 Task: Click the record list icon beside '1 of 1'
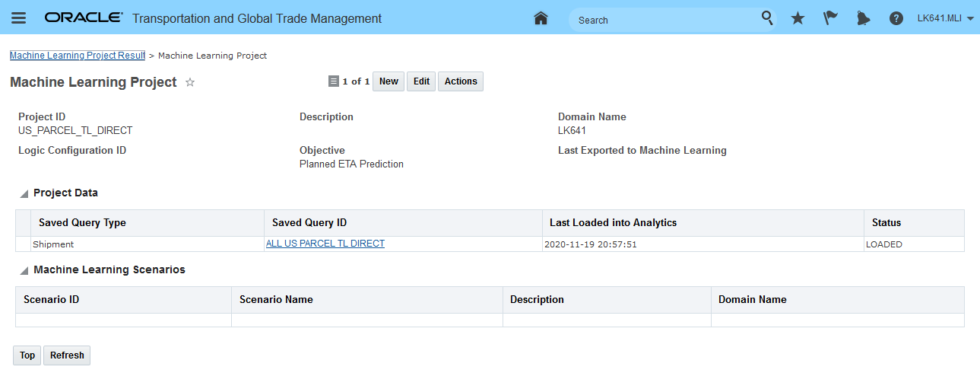point(333,81)
